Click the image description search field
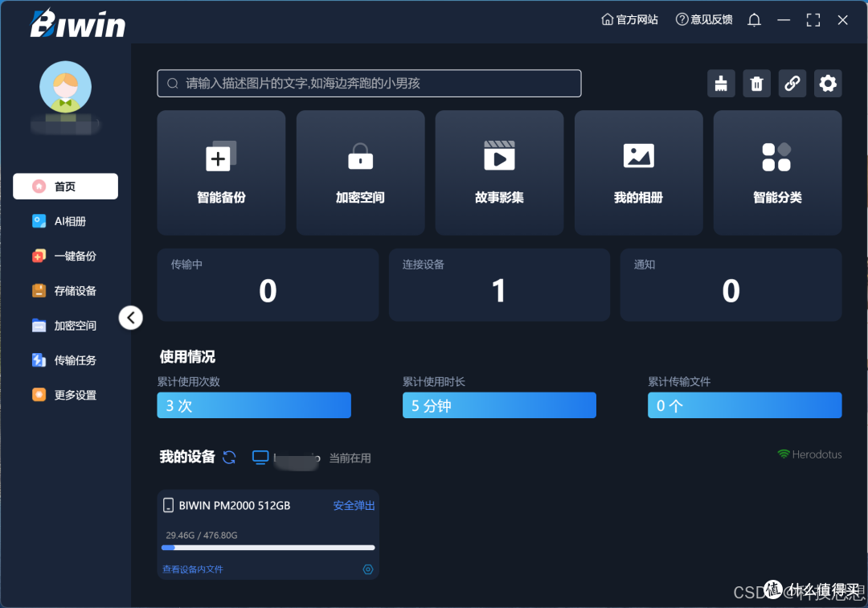The height and width of the screenshot is (608, 868). click(x=369, y=83)
